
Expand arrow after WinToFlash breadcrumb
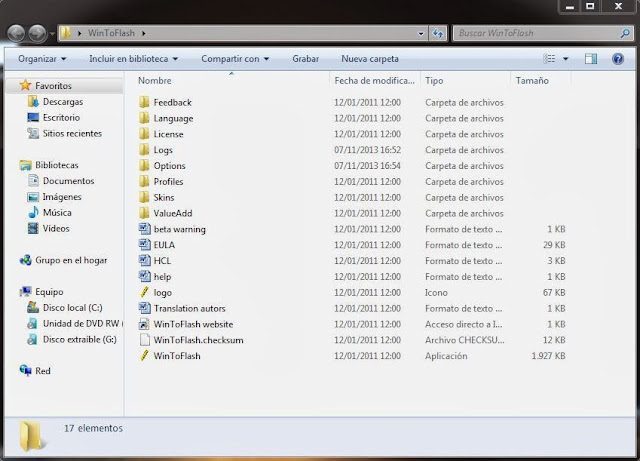coord(144,33)
